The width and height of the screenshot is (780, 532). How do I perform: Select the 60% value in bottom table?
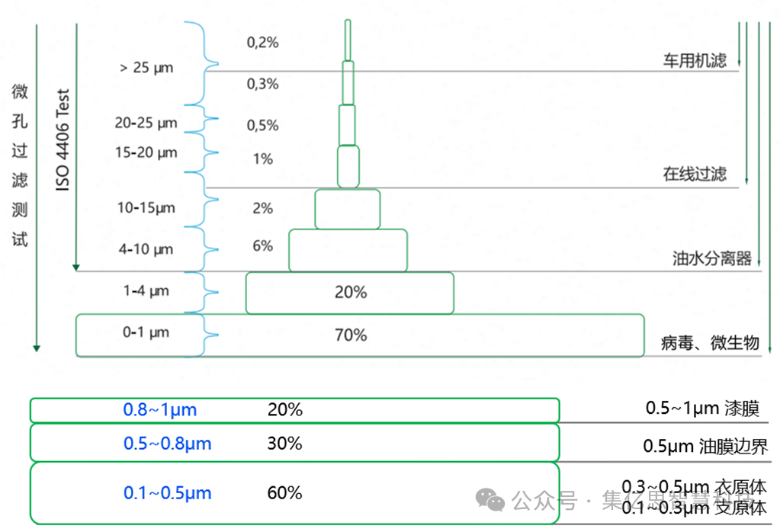point(285,493)
